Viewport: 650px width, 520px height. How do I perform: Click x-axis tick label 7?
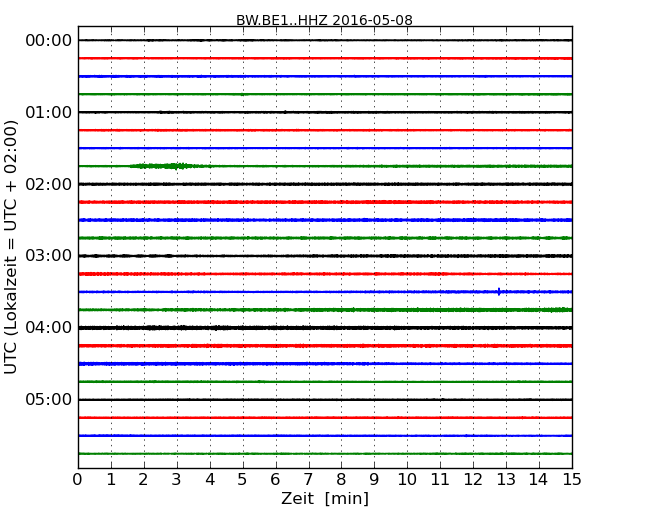coord(308,480)
